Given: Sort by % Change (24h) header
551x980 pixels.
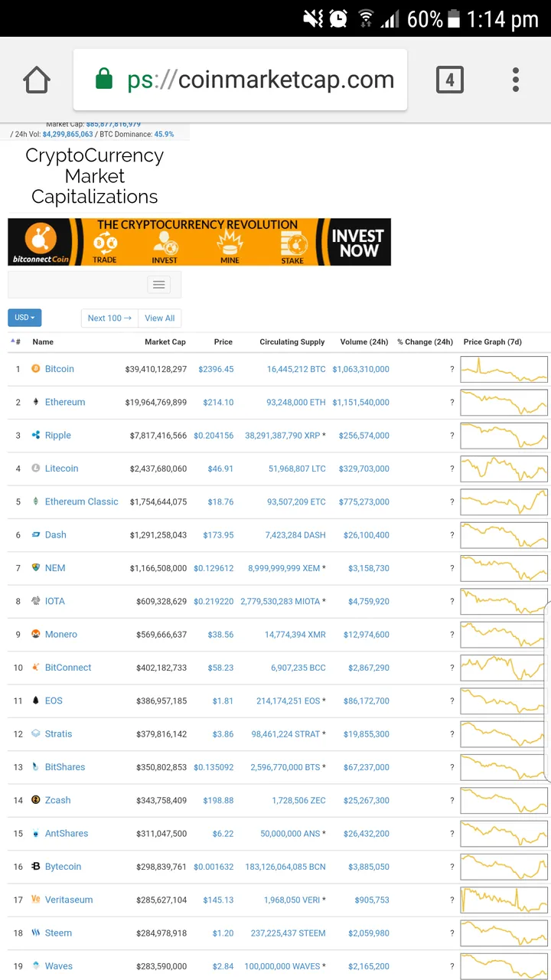Looking at the screenshot, I should point(425,341).
